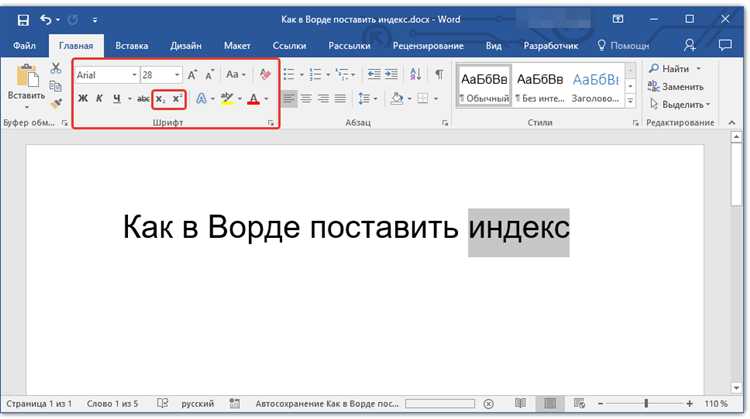Click the Paste clipboard icon

pyautogui.click(x=26, y=79)
